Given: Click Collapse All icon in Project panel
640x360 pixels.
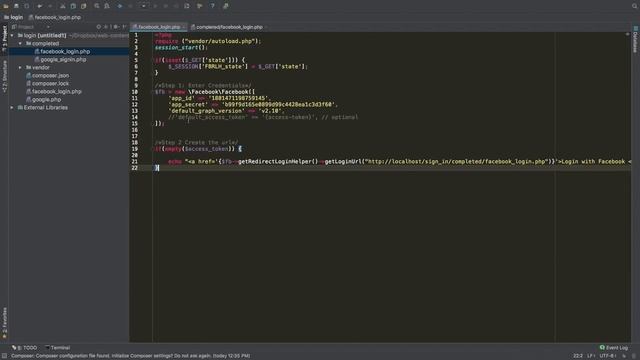Looking at the screenshot, I should (x=107, y=27).
